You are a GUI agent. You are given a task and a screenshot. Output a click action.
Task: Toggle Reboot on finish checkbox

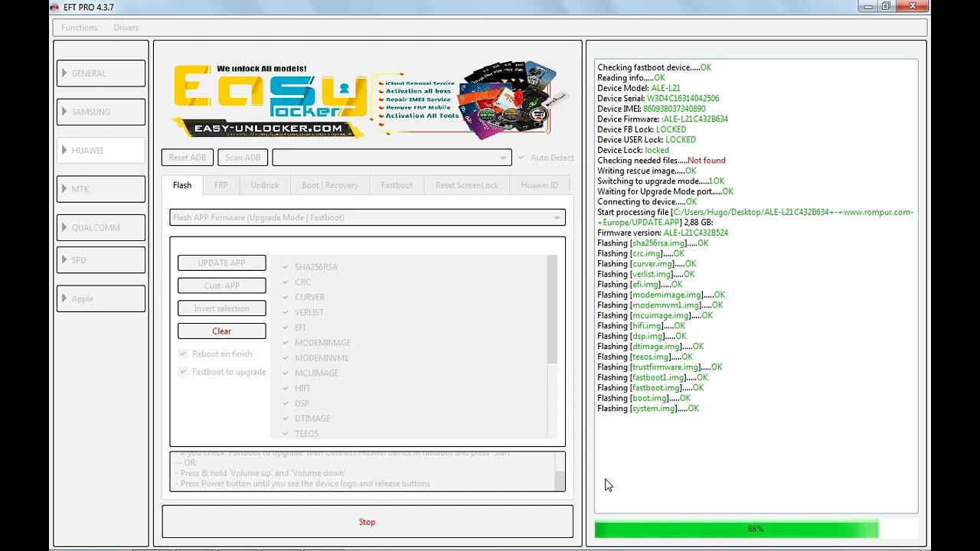click(x=183, y=354)
